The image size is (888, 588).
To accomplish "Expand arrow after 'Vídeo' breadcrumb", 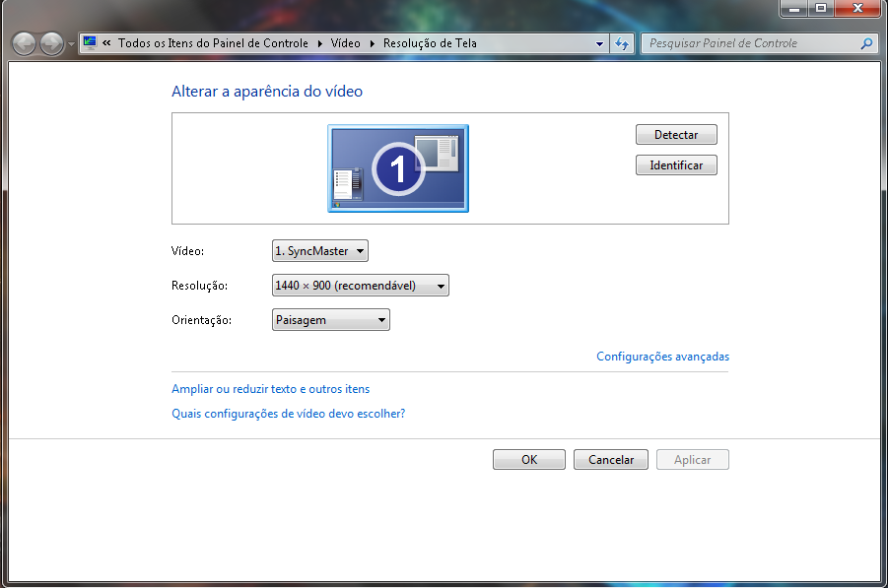I will pyautogui.click(x=373, y=43).
